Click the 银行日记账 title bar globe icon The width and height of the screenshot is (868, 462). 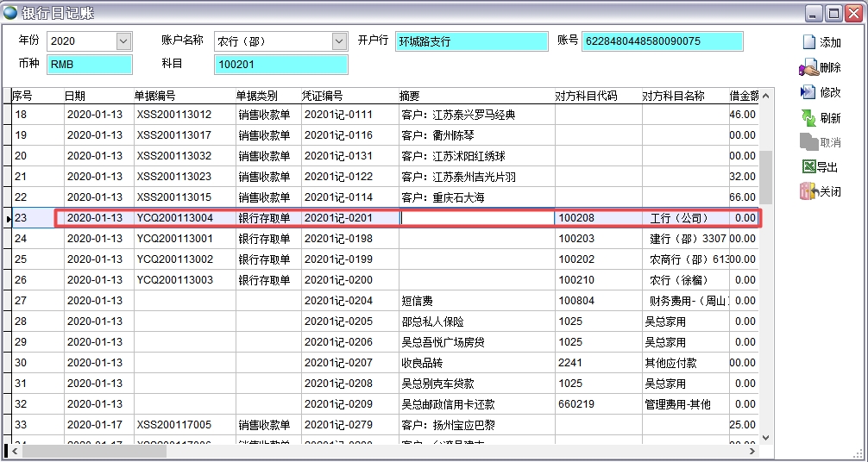point(10,12)
